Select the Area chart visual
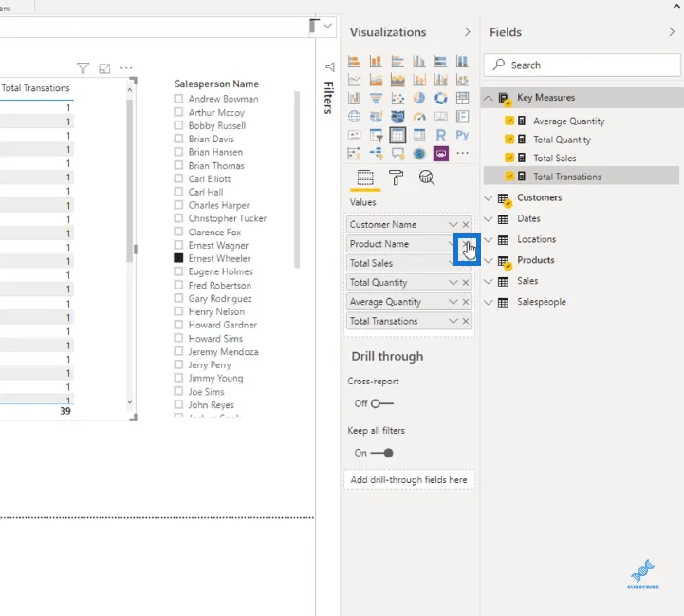 [376, 80]
